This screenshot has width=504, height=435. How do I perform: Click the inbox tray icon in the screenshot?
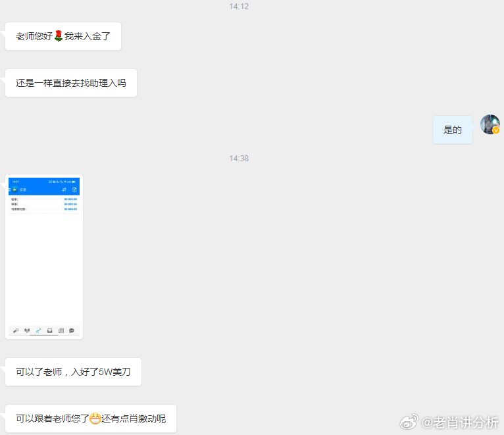tap(49, 330)
